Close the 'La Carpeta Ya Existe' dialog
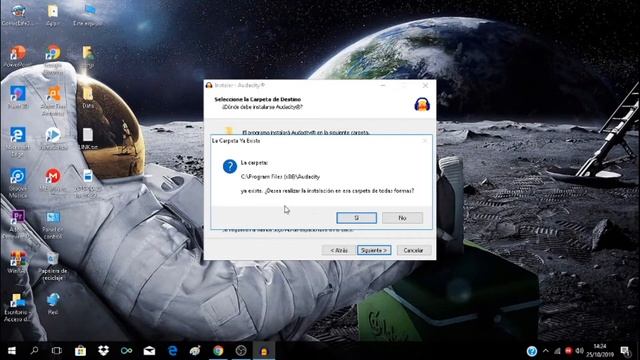 click(425, 141)
